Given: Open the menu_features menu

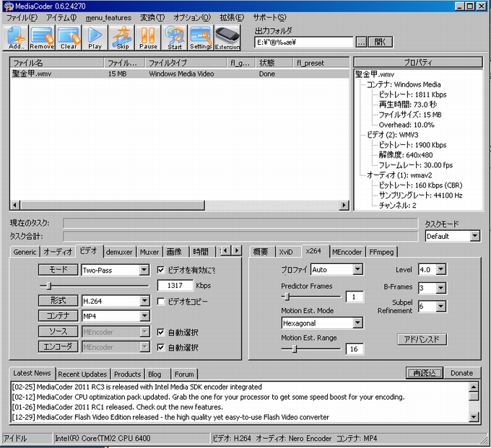Looking at the screenshot, I should tap(108, 18).
